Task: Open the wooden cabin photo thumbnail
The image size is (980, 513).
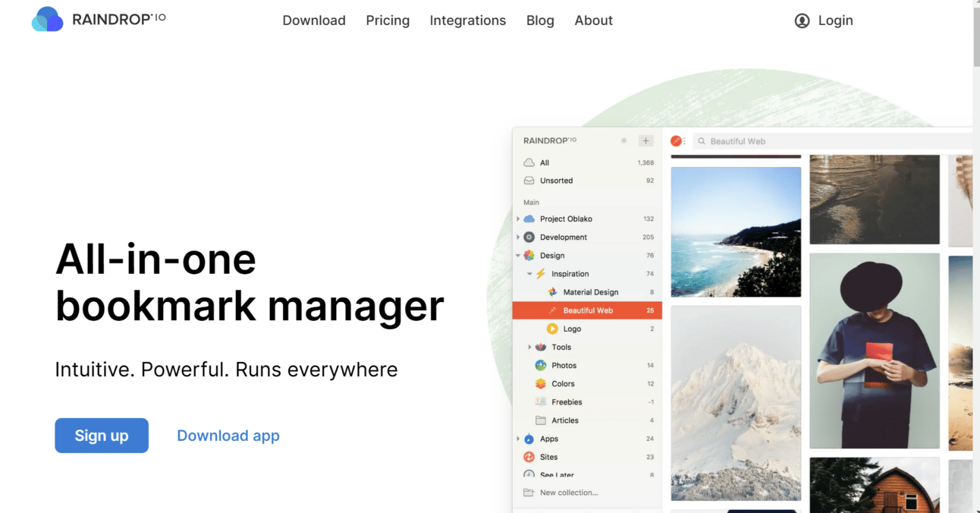Action: click(875, 485)
